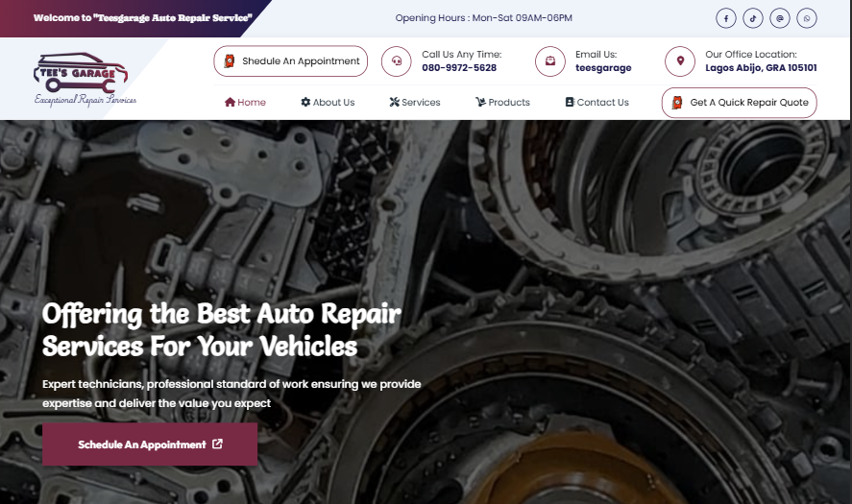Viewport: 852px width, 504px height.
Task: Click the headset call icon
Action: [x=396, y=61]
